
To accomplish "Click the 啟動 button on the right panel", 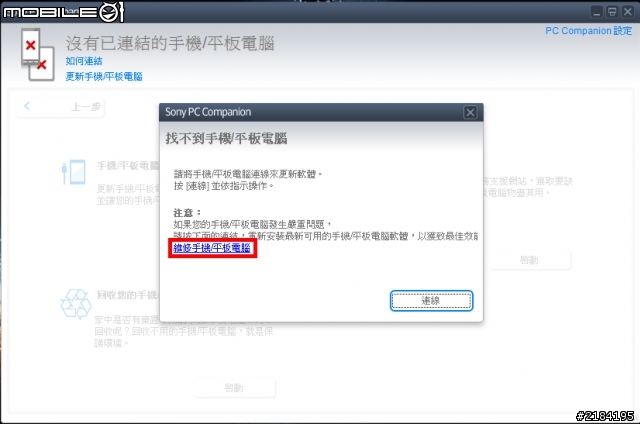I will [529, 260].
